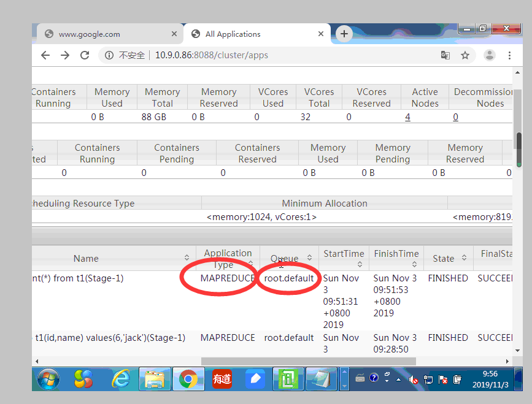Sort by the StartTime column arrows
This screenshot has height=404, width=532.
(x=360, y=264)
